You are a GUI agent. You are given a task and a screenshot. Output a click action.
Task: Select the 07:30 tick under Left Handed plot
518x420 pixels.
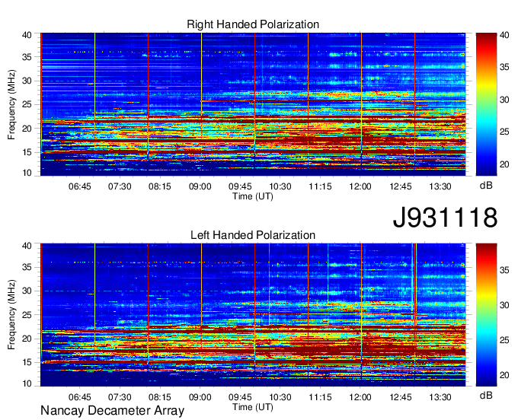click(120, 397)
